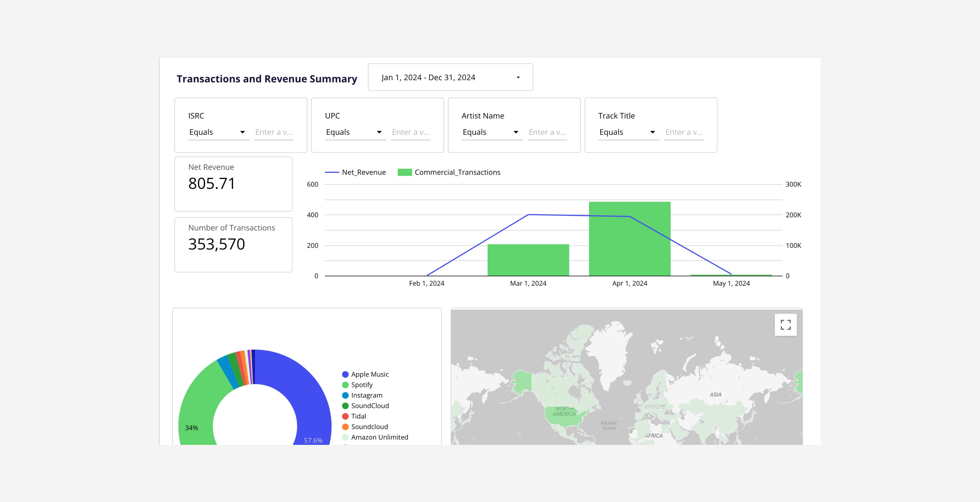Open the date range dropdown
The width and height of the screenshot is (980, 502).
click(450, 77)
